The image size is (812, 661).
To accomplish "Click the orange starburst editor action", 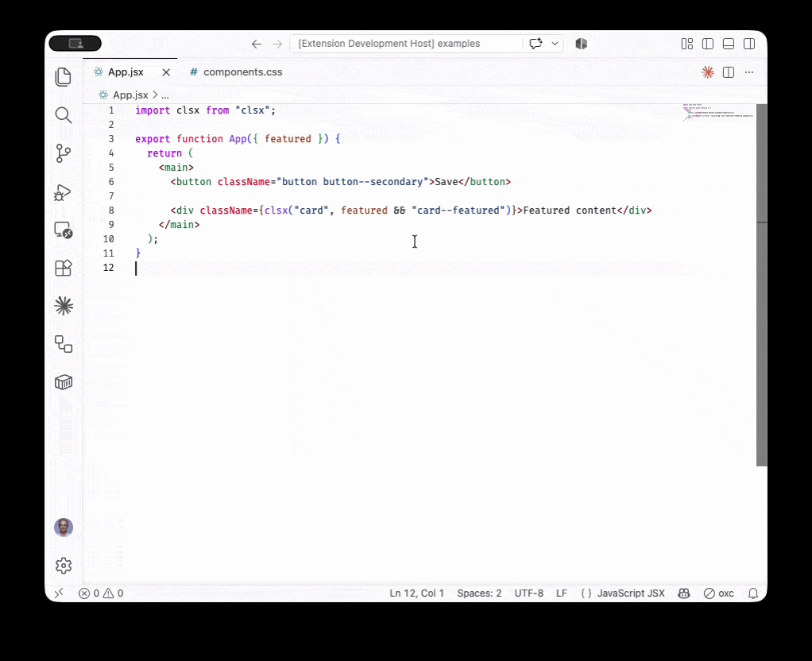I will click(708, 72).
